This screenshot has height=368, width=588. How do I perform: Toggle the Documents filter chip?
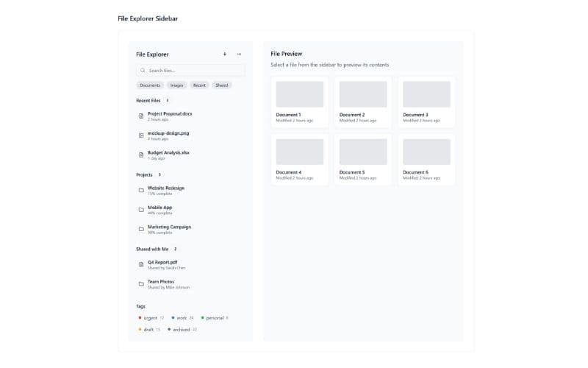coord(150,85)
